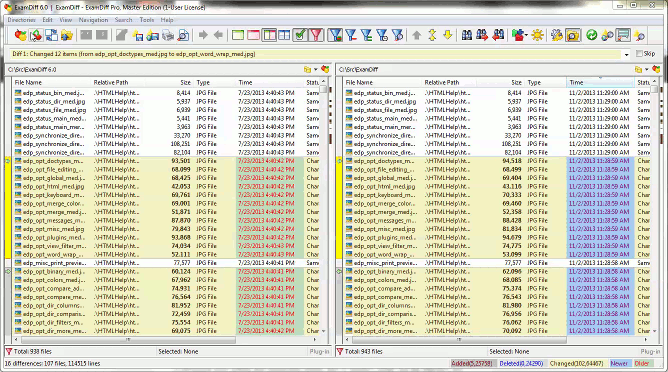Click the left pane folder browse icon
668x372 pixels.
(308, 69)
